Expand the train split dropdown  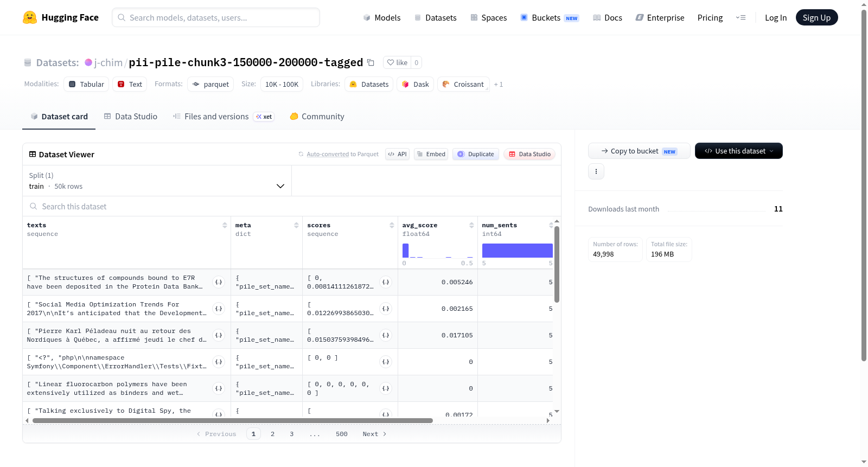(157, 181)
